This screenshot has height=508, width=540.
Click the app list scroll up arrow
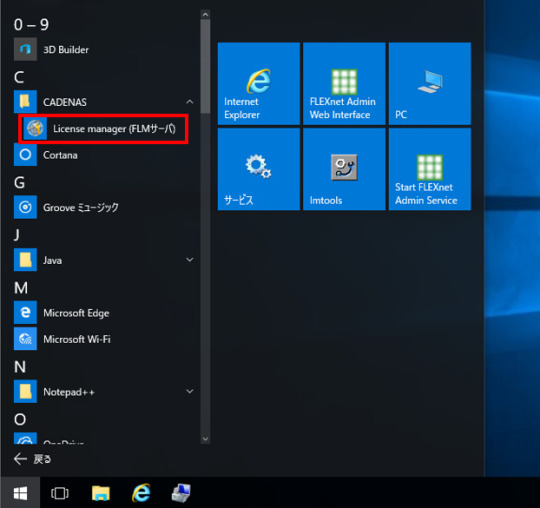[x=205, y=14]
